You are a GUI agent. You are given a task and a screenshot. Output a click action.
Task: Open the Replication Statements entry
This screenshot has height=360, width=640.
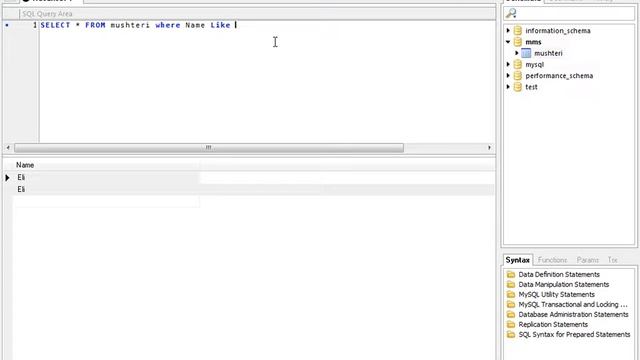[x=553, y=324]
